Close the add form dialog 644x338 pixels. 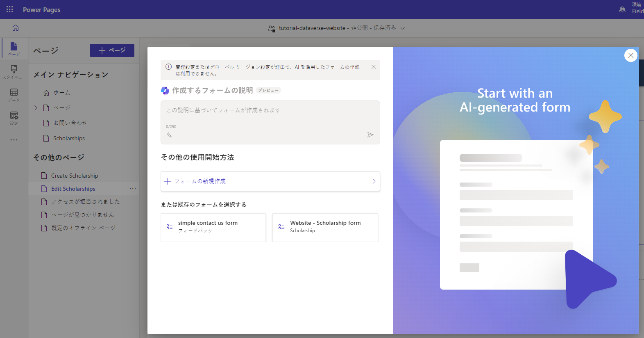[631, 55]
